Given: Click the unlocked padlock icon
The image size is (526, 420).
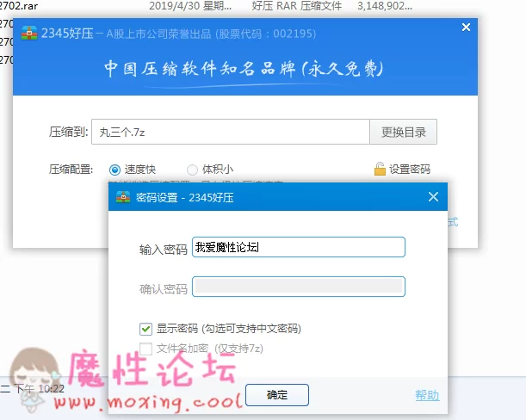Looking at the screenshot, I should pyautogui.click(x=380, y=169).
